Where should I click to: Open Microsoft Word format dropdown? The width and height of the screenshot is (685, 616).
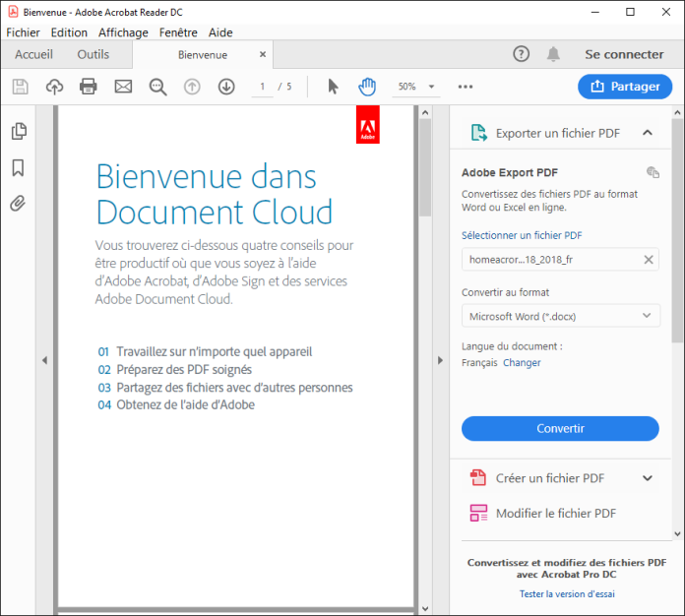[560, 316]
